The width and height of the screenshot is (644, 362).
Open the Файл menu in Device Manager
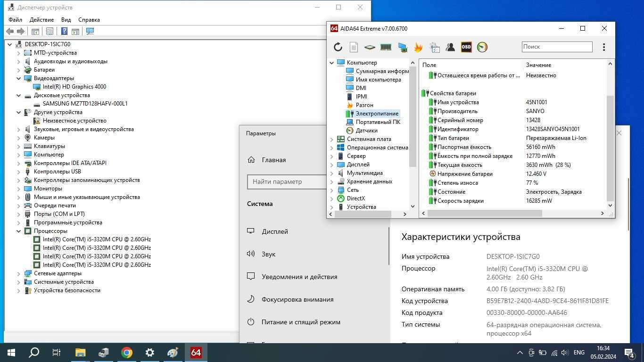15,20
